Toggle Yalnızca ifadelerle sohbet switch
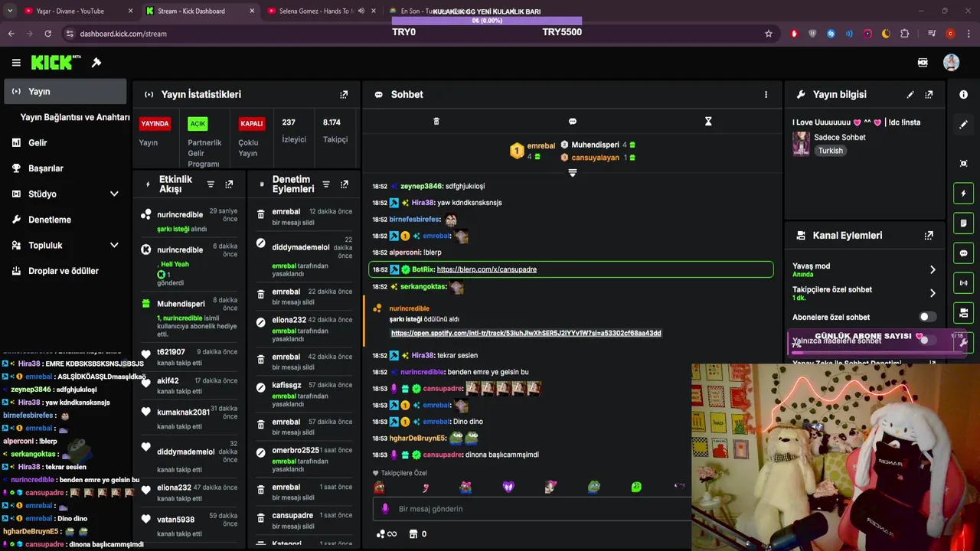Image resolution: width=980 pixels, height=551 pixels. click(927, 340)
